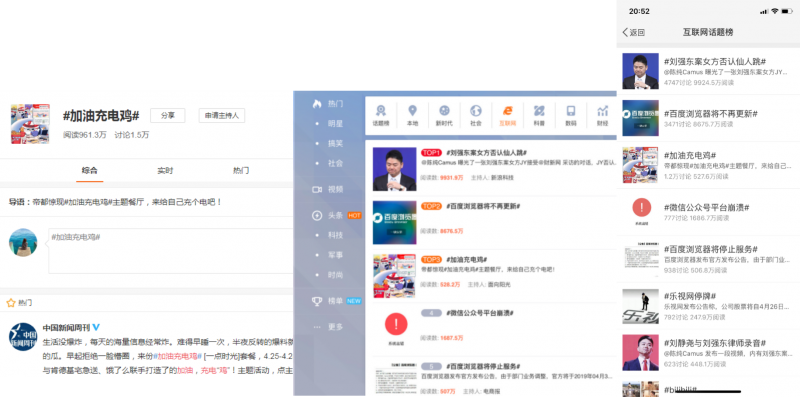Click the 阅读961.3万 read count
Viewport: 800px width, 397px height.
click(x=85, y=135)
